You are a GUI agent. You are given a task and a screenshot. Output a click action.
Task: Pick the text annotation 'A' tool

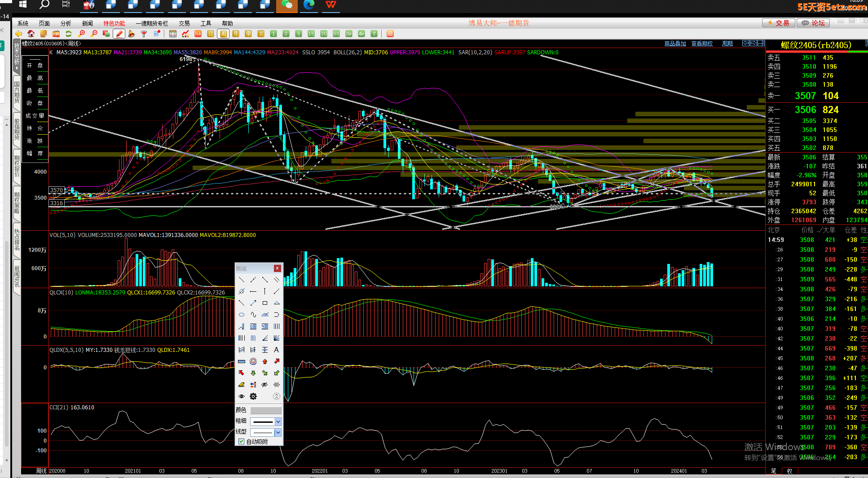276,350
